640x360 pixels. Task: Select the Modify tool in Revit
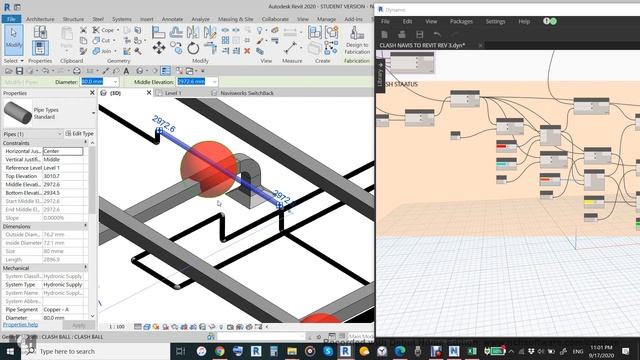tap(13, 40)
